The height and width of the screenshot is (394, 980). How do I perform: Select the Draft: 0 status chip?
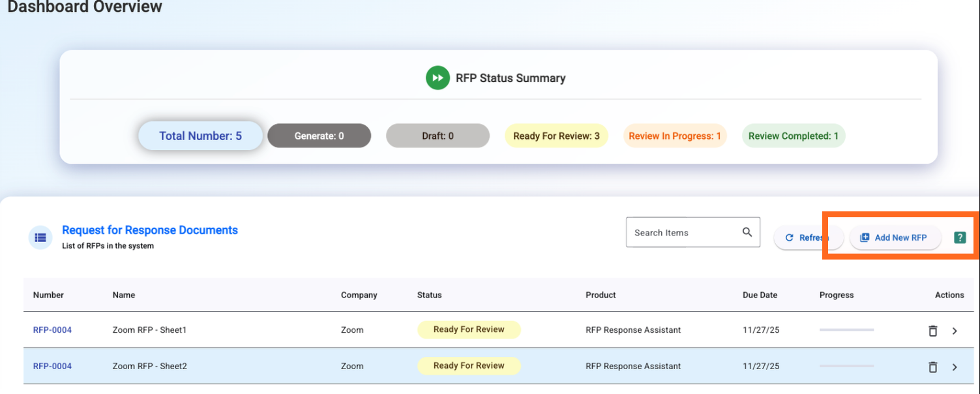(x=438, y=136)
